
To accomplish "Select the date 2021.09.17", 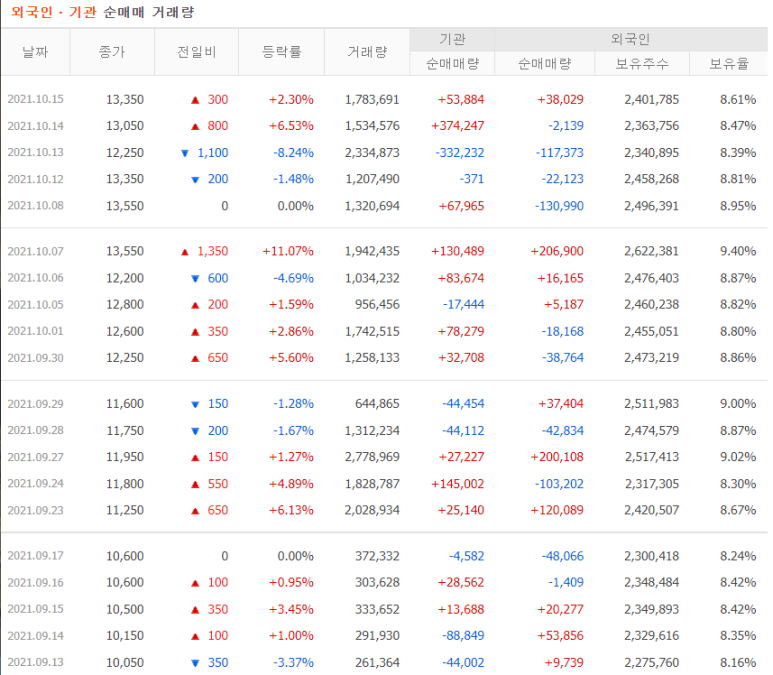I will (x=35, y=556).
